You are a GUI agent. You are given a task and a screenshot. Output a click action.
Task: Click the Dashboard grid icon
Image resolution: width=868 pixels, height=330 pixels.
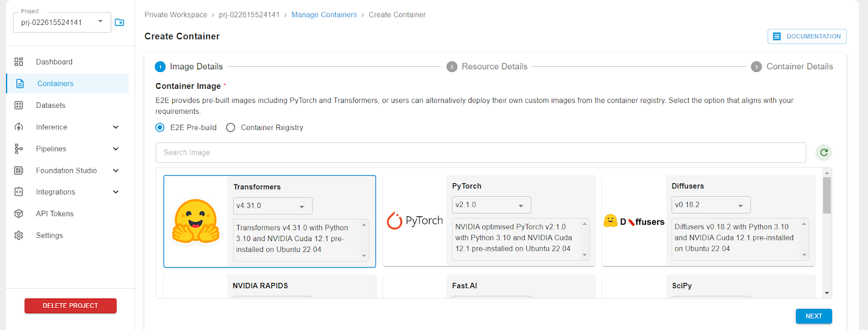coord(19,62)
